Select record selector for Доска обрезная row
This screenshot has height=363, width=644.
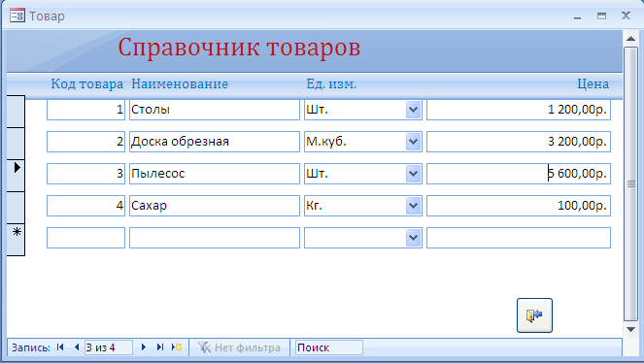tap(16, 144)
